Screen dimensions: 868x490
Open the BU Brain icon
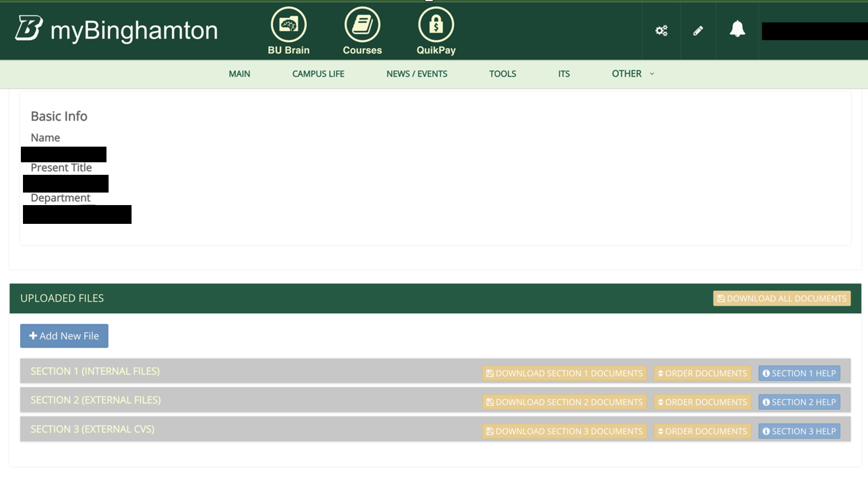pyautogui.click(x=288, y=25)
